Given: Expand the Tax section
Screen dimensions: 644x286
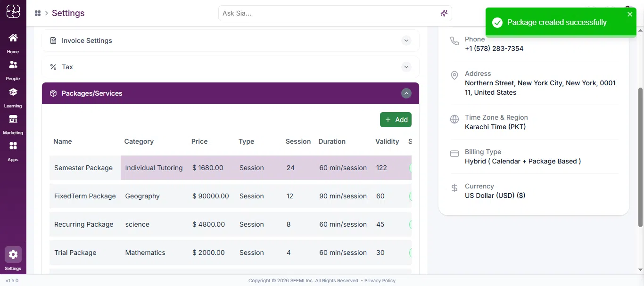Looking at the screenshot, I should (406, 67).
